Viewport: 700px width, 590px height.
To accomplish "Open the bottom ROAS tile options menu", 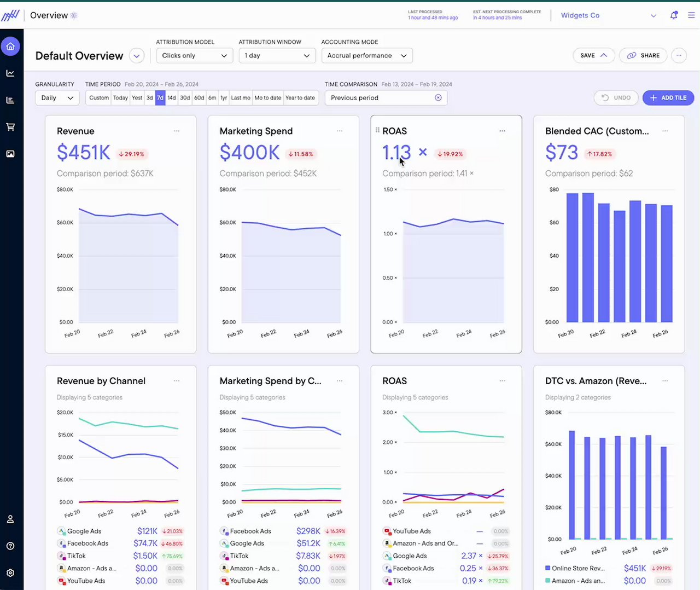I will [503, 381].
